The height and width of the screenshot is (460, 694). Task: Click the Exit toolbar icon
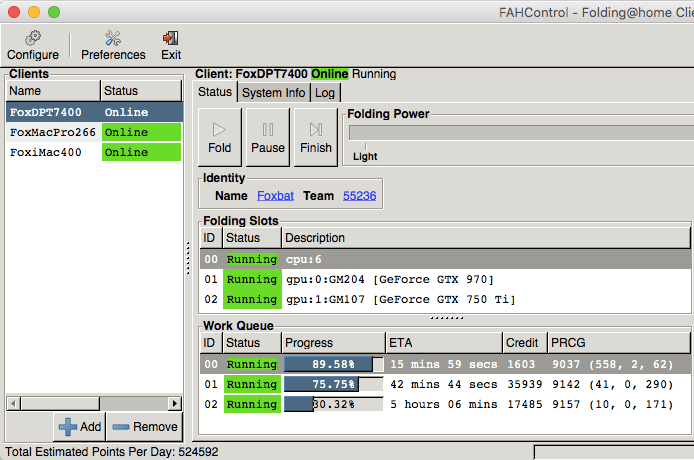pos(171,46)
